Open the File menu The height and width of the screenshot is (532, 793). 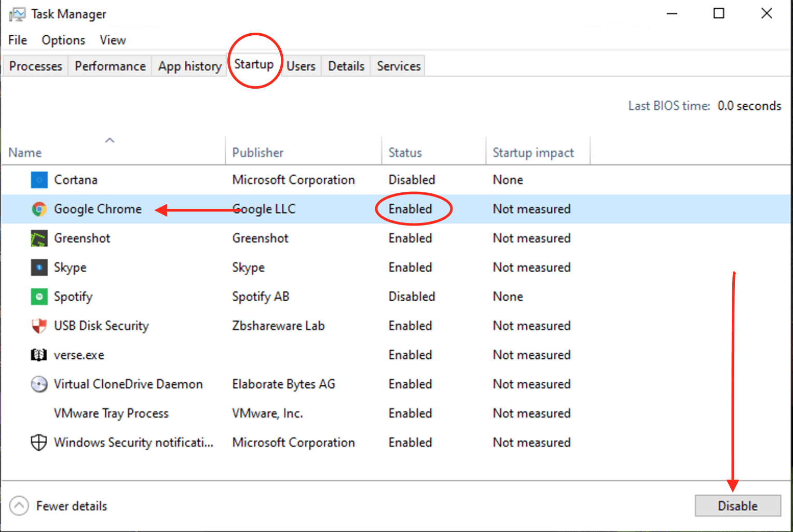(18, 40)
